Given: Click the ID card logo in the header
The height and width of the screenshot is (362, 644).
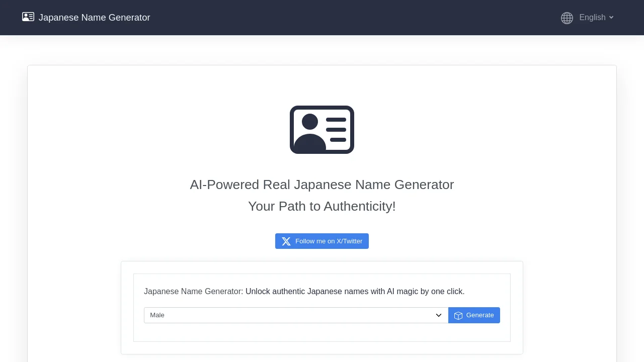Looking at the screenshot, I should click(x=28, y=17).
